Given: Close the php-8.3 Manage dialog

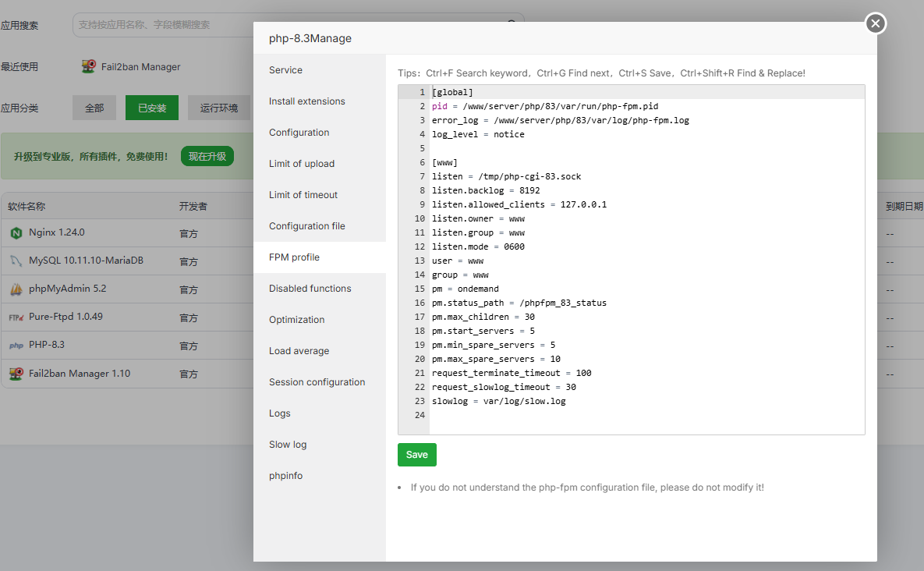Looking at the screenshot, I should [876, 24].
